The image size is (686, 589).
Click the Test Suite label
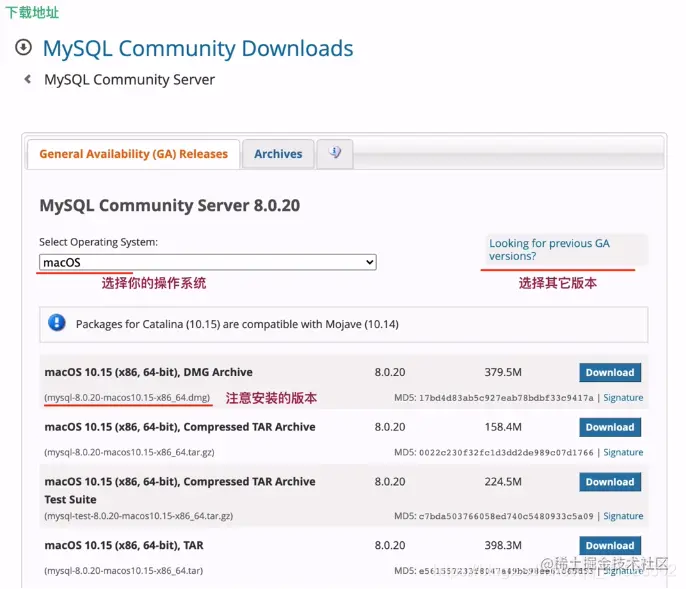(70, 499)
